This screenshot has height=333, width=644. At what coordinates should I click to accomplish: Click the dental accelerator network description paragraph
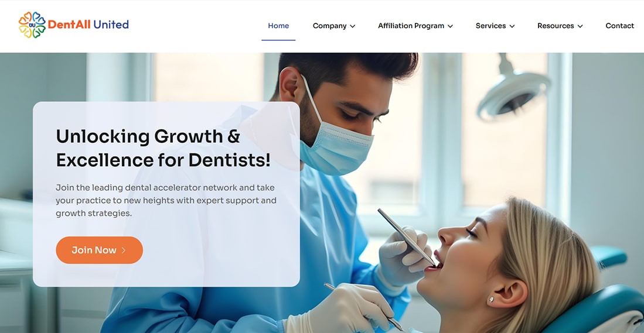click(x=166, y=201)
